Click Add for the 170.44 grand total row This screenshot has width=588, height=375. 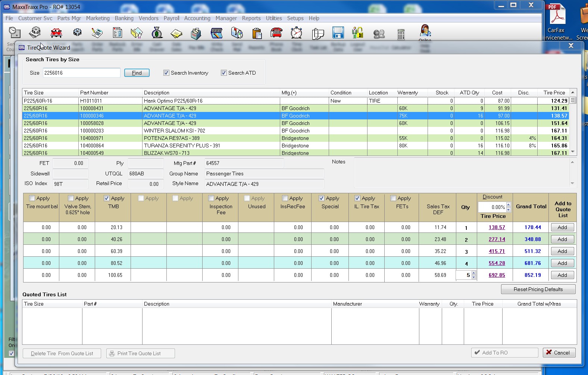pos(562,227)
